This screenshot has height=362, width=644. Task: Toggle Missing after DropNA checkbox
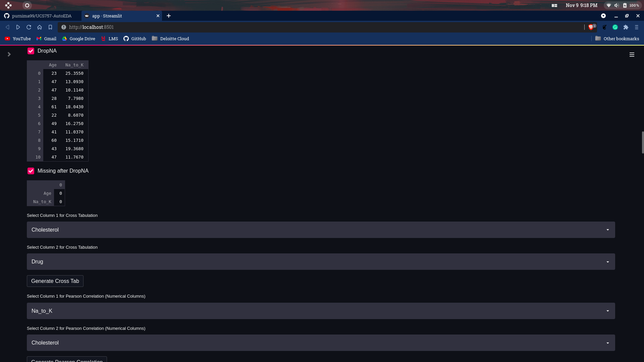coord(31,171)
